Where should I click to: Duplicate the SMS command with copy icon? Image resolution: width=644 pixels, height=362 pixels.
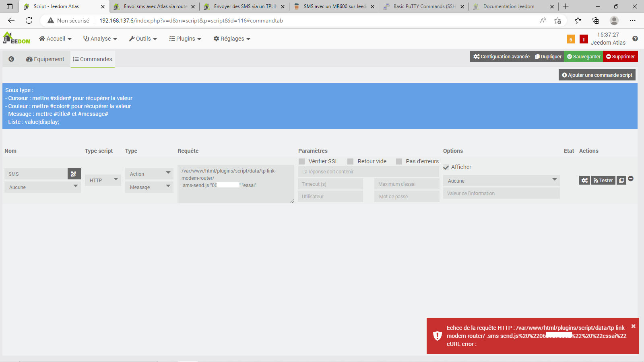[x=621, y=180]
